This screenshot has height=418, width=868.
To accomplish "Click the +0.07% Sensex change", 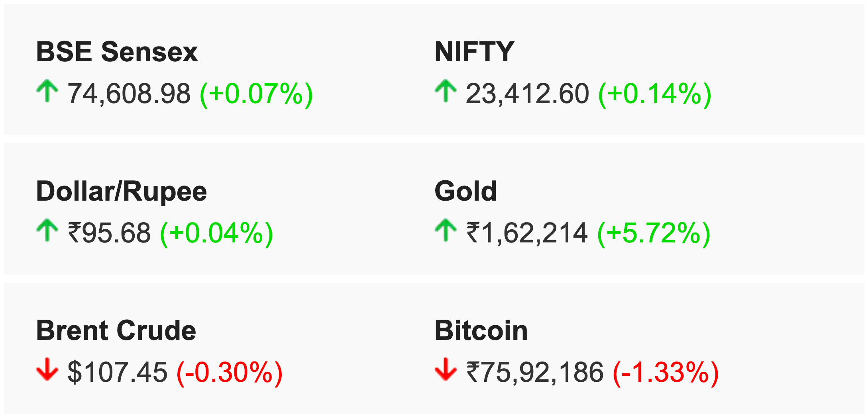I will click(256, 94).
